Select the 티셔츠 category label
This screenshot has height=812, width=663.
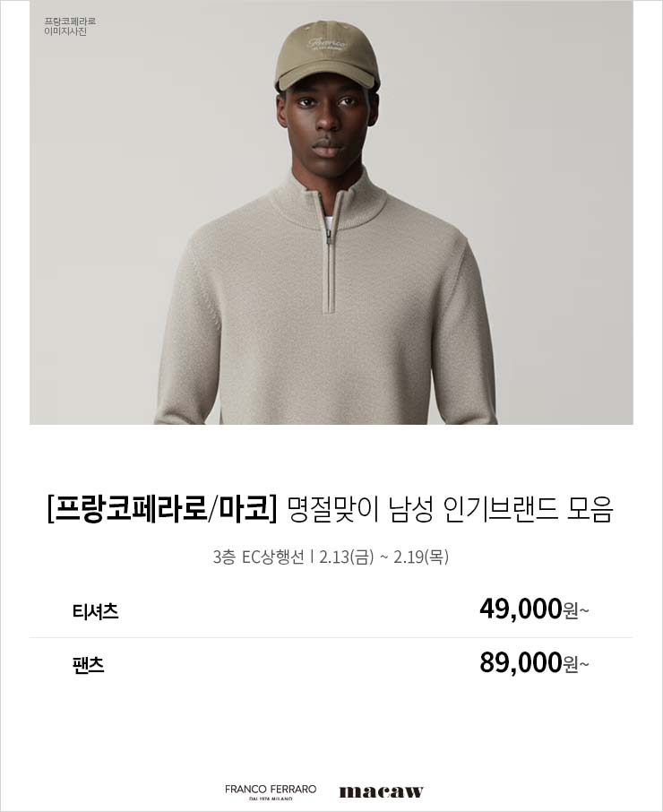tap(95, 611)
